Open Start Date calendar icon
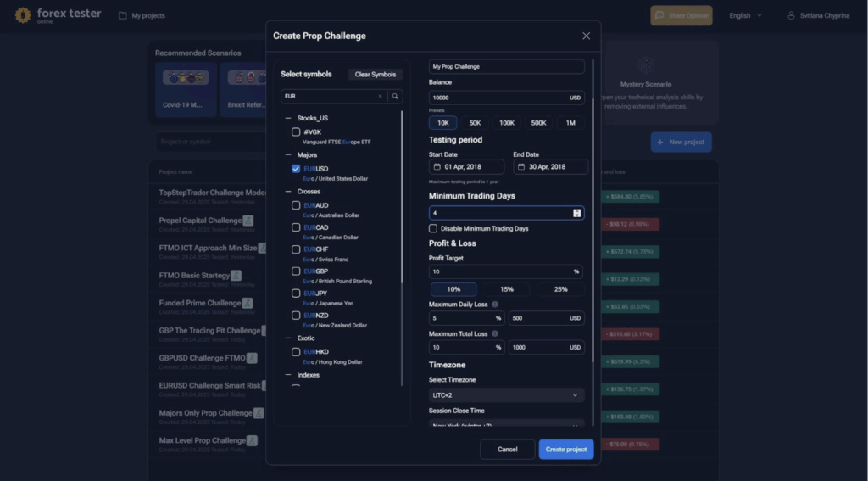Viewport: 868px width, 481px height. point(437,167)
